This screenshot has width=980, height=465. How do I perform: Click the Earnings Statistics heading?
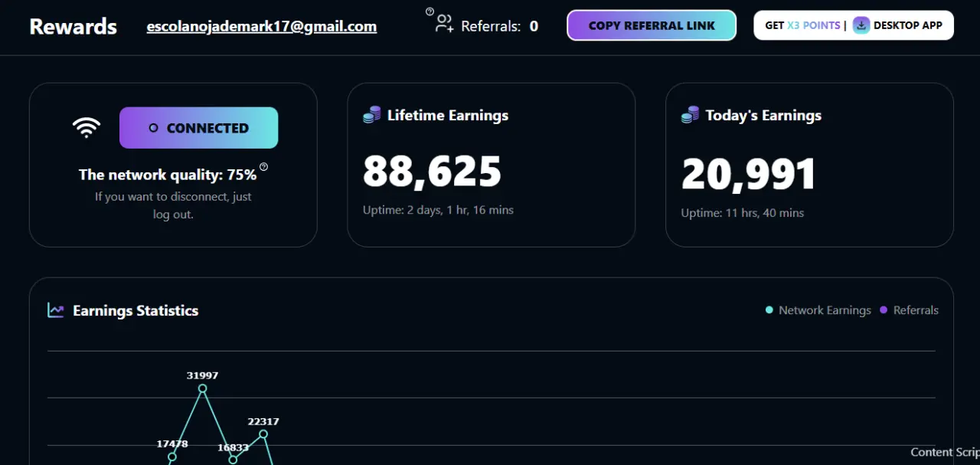pos(136,310)
